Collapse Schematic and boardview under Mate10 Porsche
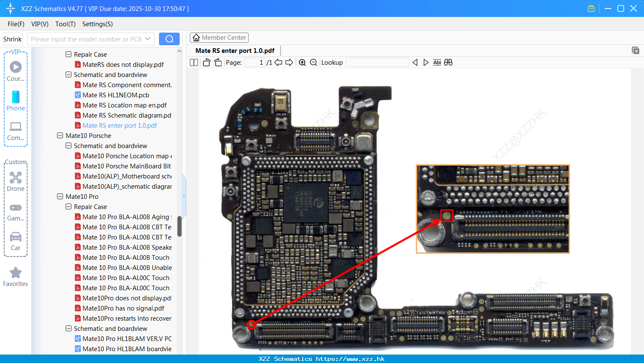Image resolution: width=644 pixels, height=363 pixels. [69, 146]
